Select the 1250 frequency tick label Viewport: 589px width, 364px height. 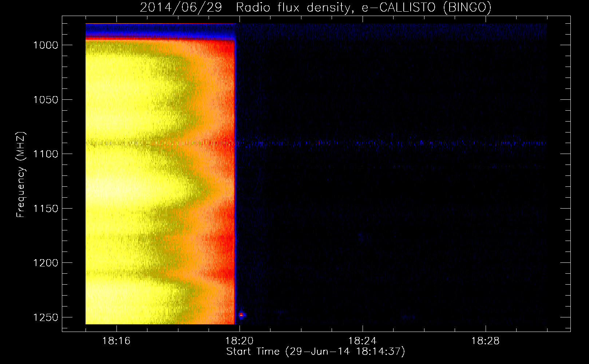point(46,317)
